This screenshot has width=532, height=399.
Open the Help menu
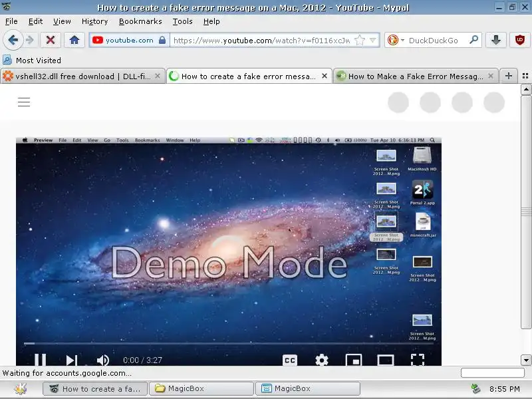(x=211, y=21)
